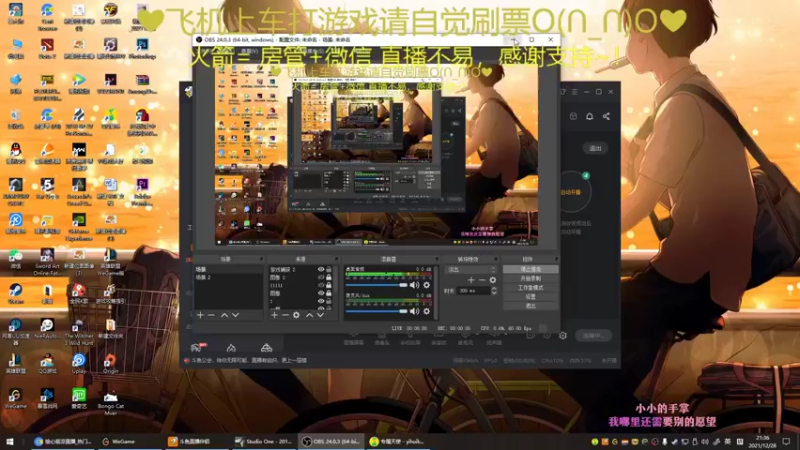Adjust the 桌面音频 volume slider
This screenshot has height=450, width=800.
point(377,285)
